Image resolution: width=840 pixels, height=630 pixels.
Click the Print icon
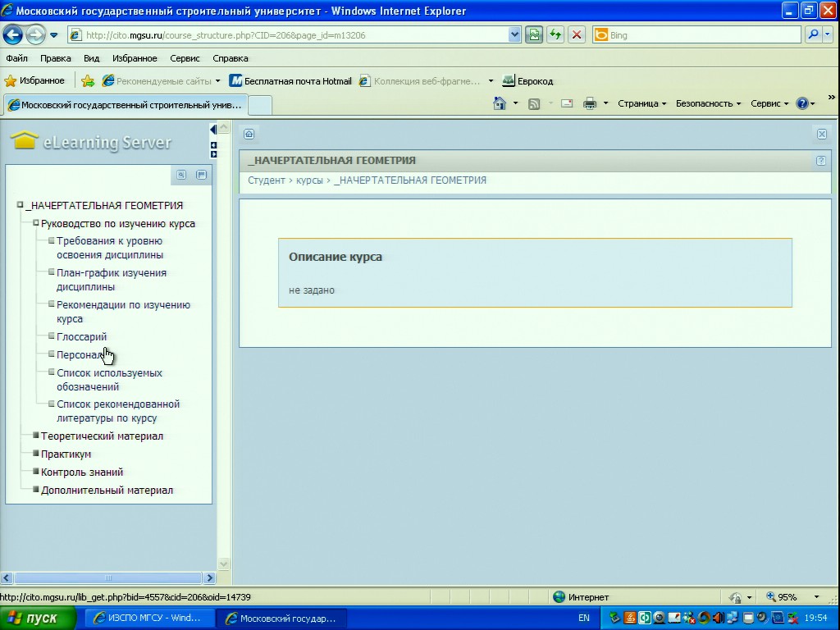(590, 103)
